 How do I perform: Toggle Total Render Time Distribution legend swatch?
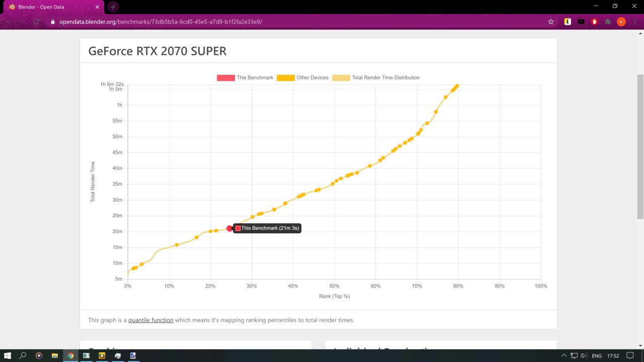pyautogui.click(x=341, y=77)
